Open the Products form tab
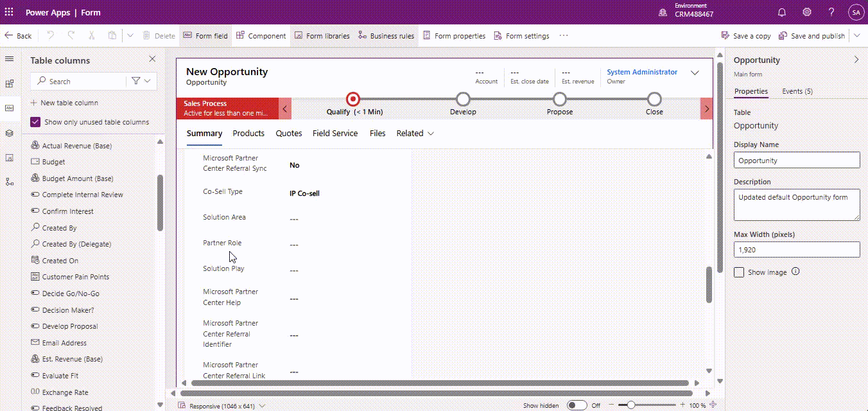Viewport: 868px width, 411px height. pos(248,134)
